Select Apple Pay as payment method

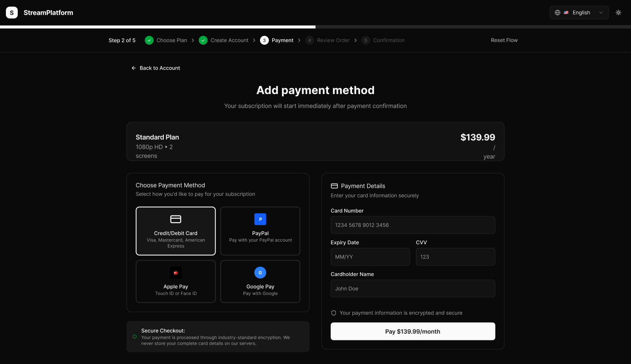coord(176,281)
